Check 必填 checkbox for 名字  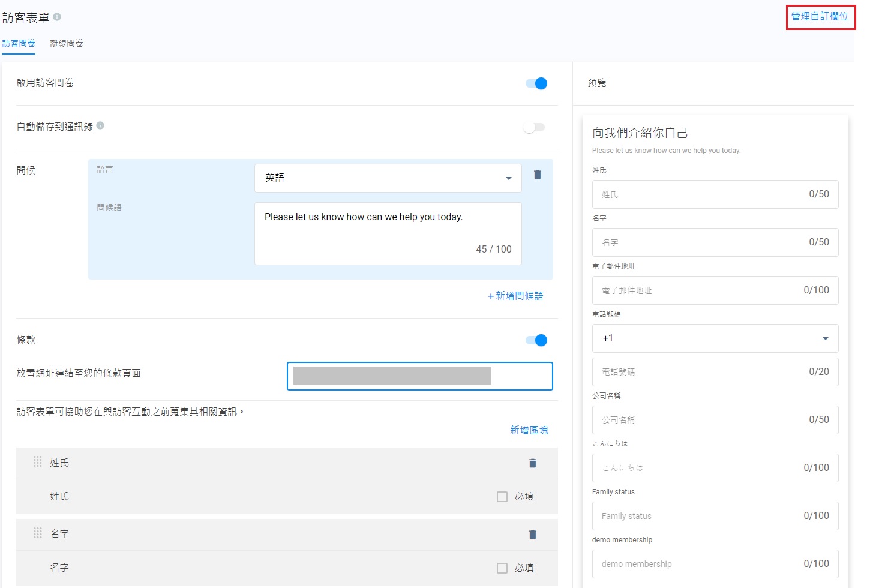pyautogui.click(x=502, y=568)
